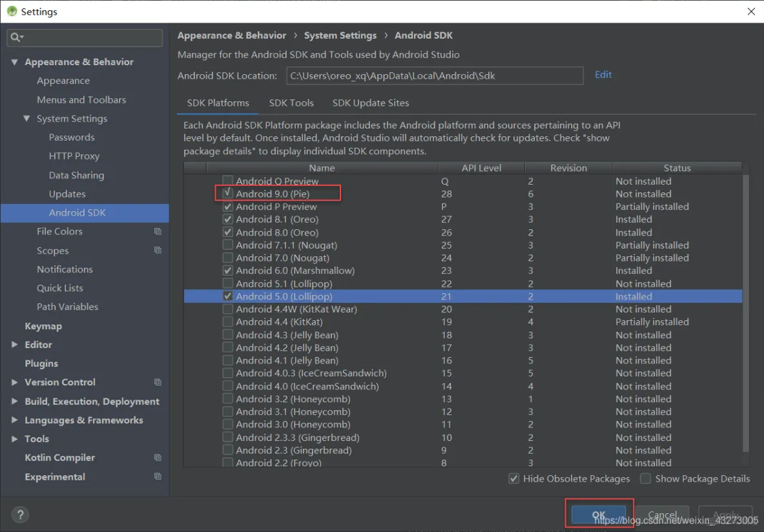The height and width of the screenshot is (532, 764).
Task: Click the project-level icon beside Version Control
Action: click(158, 382)
